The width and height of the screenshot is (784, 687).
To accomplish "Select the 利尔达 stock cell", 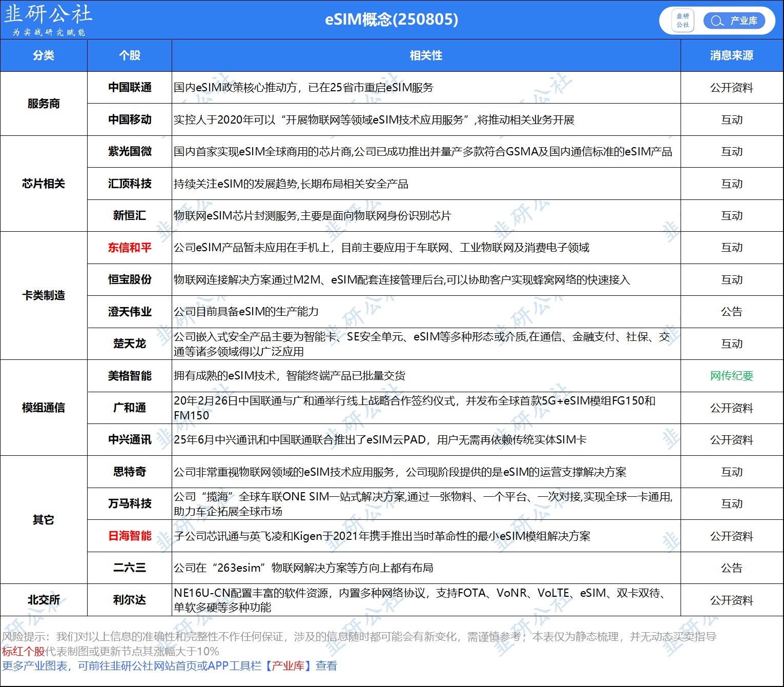I will 130,600.
